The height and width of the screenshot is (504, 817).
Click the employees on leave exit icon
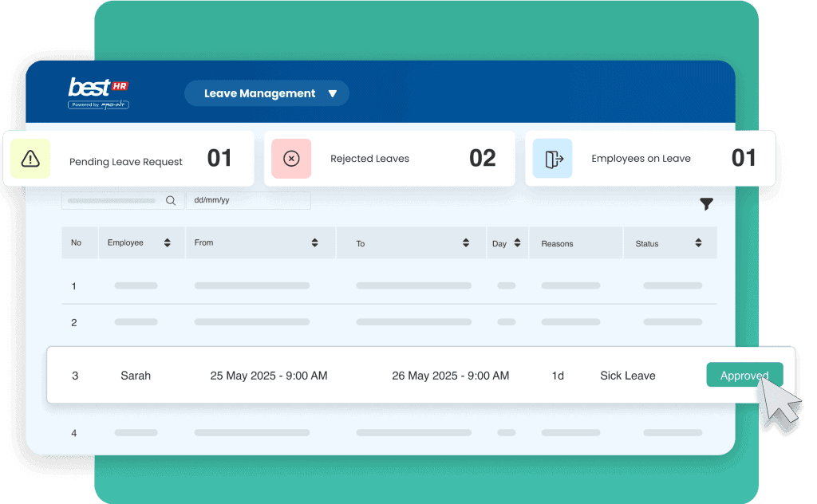coord(553,159)
